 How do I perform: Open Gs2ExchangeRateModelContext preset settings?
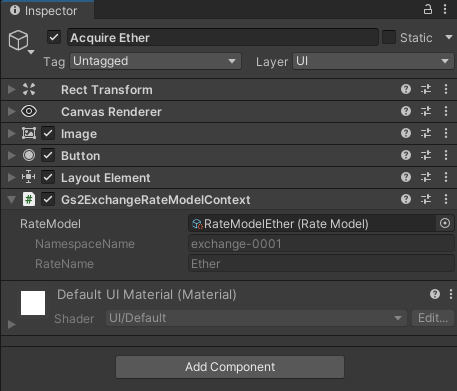pyautogui.click(x=426, y=199)
